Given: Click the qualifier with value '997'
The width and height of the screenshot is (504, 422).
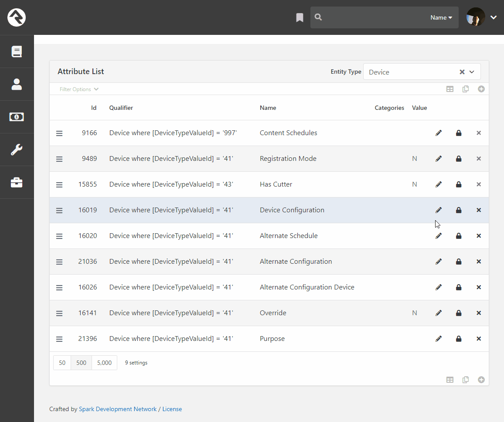Looking at the screenshot, I should click(x=173, y=133).
